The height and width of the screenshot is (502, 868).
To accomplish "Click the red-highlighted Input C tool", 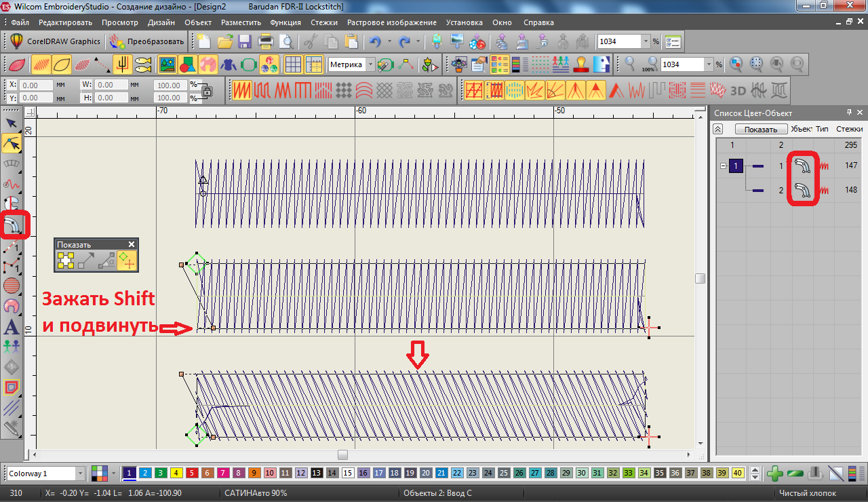I will coord(12,225).
